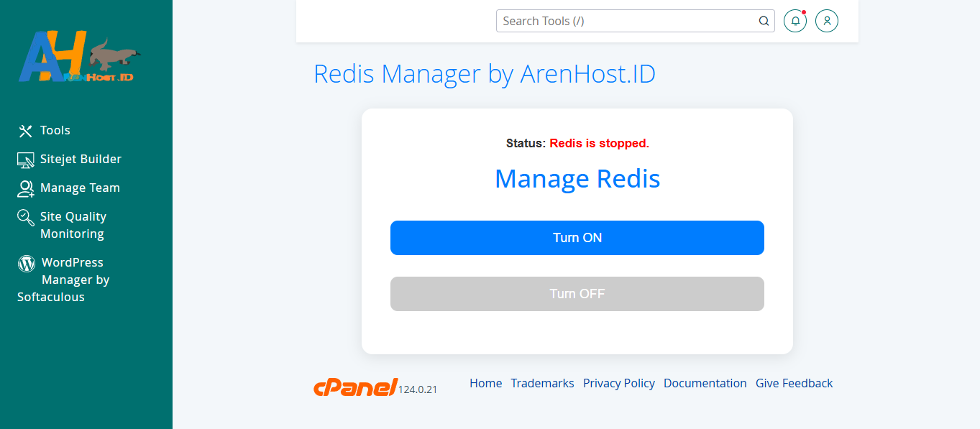Viewport: 980px width, 429px height.
Task: Open the Privacy Policy link
Action: (x=618, y=383)
